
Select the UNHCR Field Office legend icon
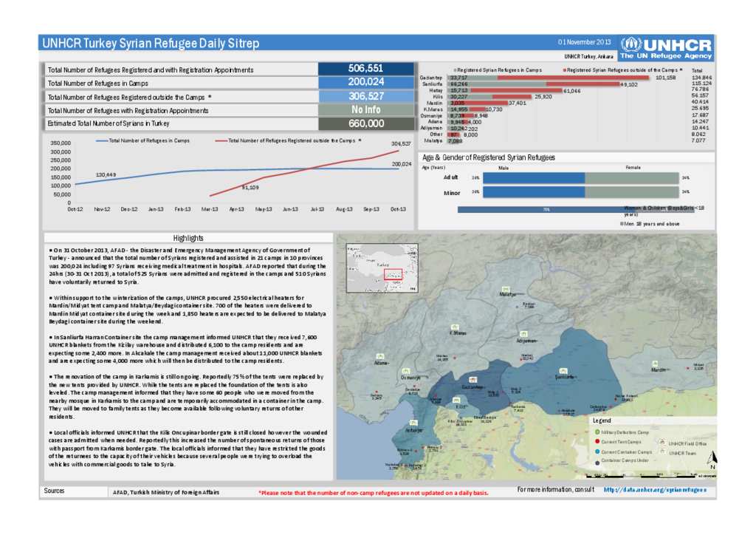click(x=663, y=443)
